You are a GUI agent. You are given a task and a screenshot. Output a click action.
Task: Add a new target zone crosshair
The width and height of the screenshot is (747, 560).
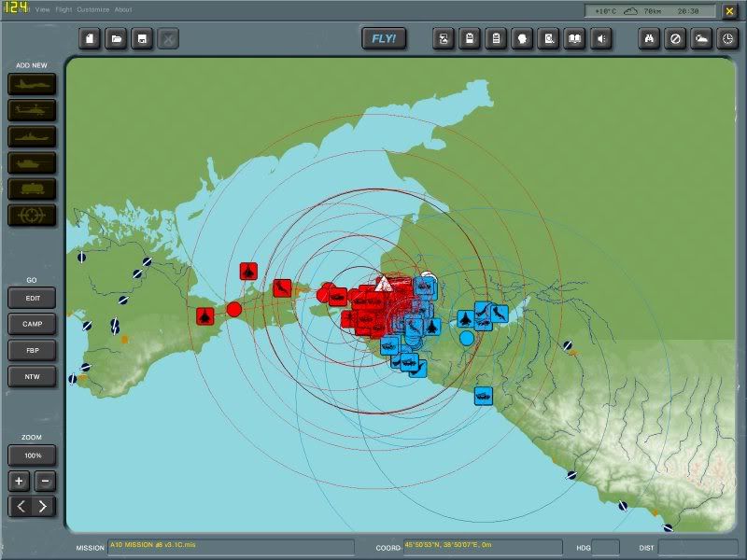click(x=33, y=215)
